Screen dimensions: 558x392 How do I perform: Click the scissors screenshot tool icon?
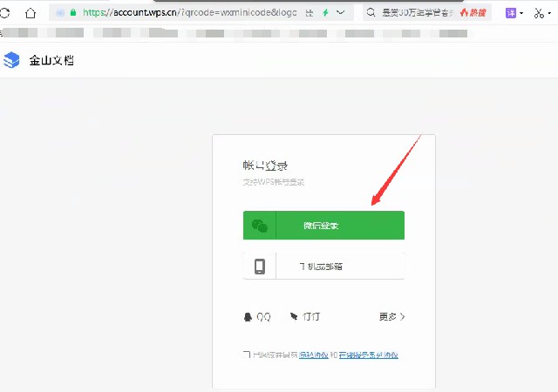539,13
